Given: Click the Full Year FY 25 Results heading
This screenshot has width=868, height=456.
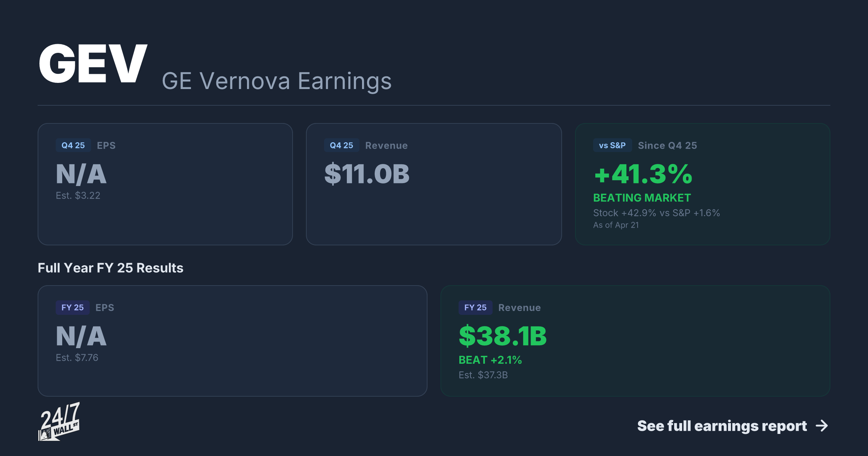Looking at the screenshot, I should [x=110, y=268].
